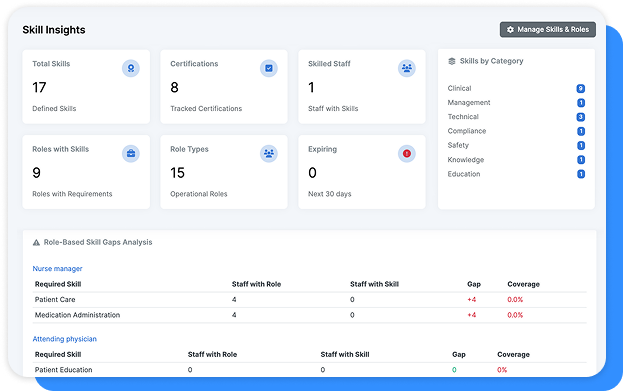Screen dimensions: 623x392
Task: Click the warning triangle beside Skill Gaps Analysis
Action: tap(36, 242)
